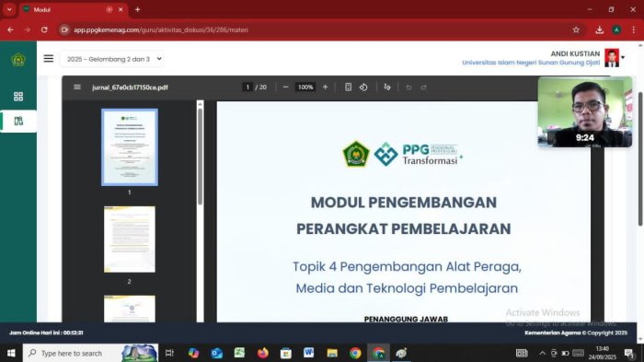Expand the Andi Kustian profile menu arrow
Viewport: 644px width, 362px height.
tap(623, 58)
